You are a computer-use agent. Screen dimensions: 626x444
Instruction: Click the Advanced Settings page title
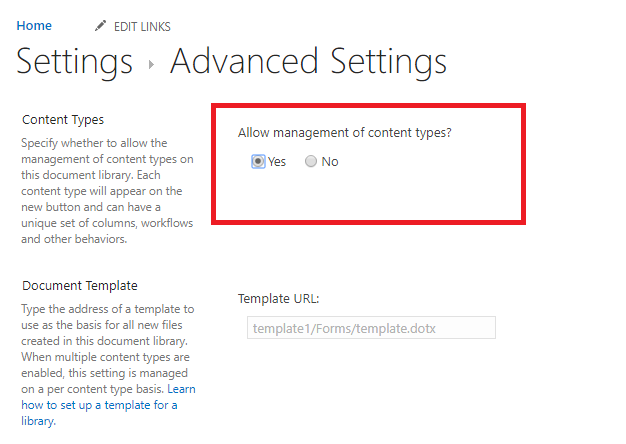point(308,61)
